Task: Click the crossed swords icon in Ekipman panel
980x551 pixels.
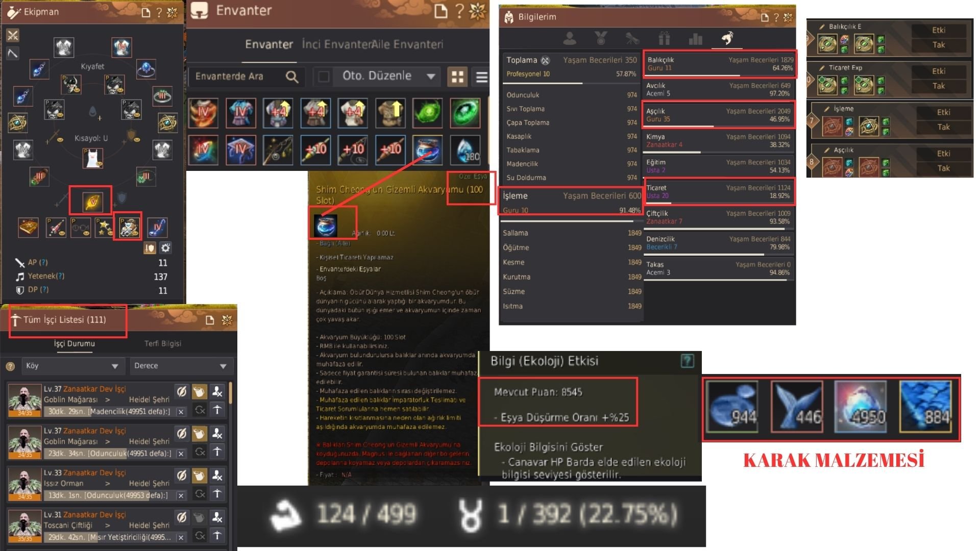Action: pyautogui.click(x=13, y=35)
